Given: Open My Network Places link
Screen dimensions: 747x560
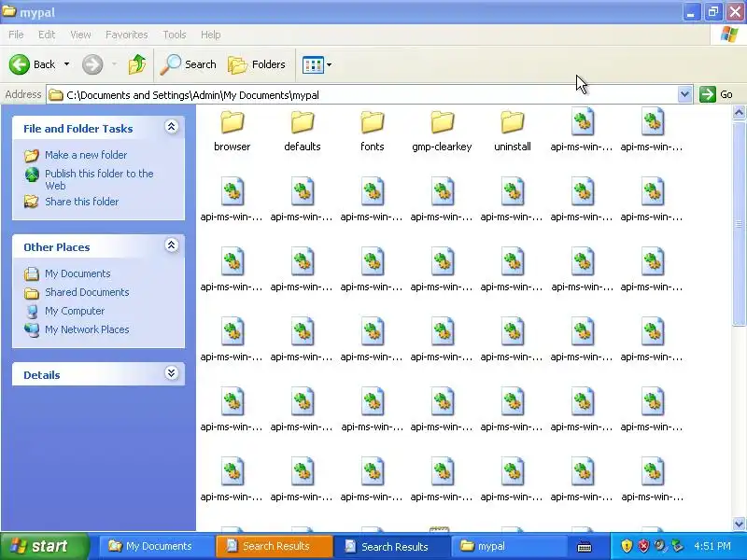Looking at the screenshot, I should (87, 329).
